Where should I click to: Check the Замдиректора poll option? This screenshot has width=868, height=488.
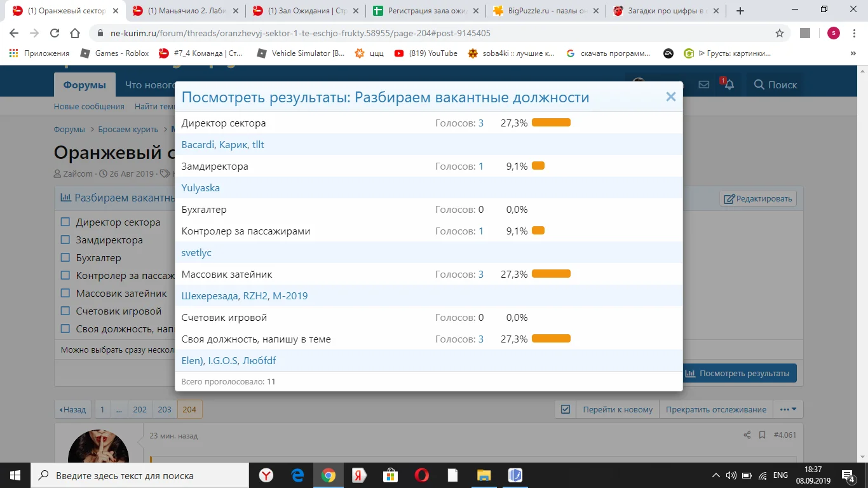coord(65,240)
